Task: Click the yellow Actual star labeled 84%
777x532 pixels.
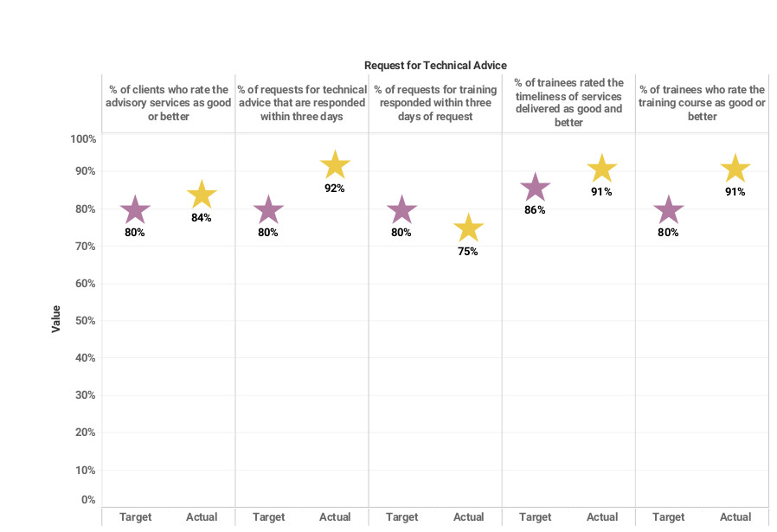Action: 202,195
